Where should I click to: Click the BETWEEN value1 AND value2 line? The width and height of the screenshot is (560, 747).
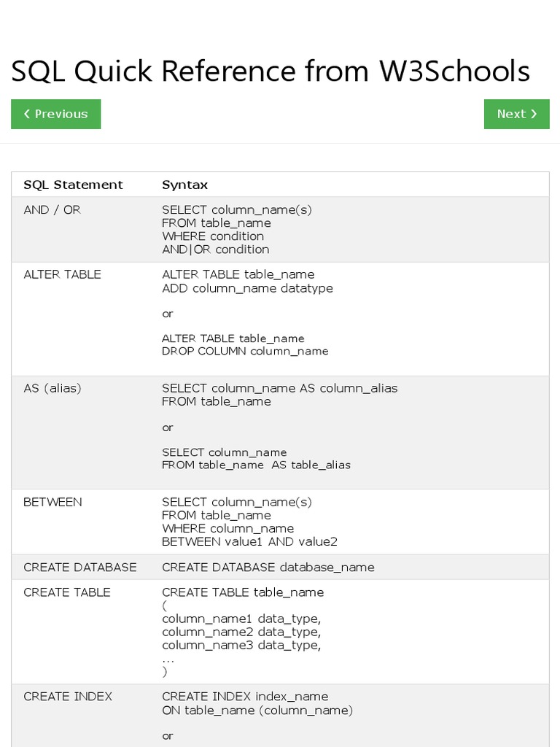[249, 541]
